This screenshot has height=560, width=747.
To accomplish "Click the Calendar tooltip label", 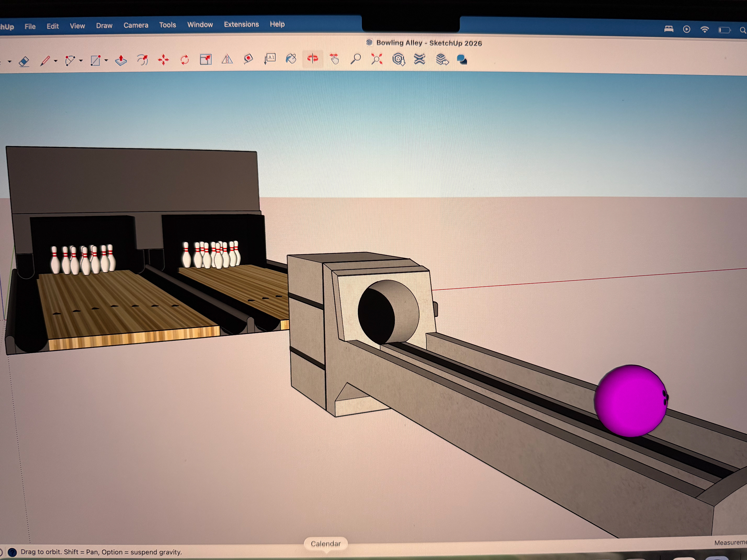I will pos(325,543).
